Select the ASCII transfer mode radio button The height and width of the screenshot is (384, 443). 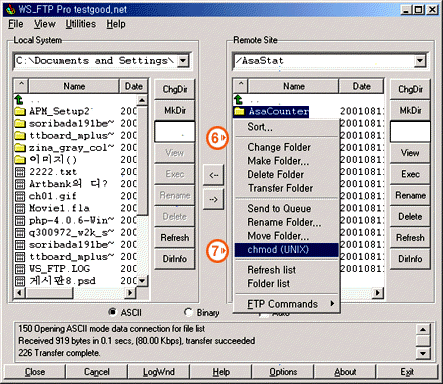113,312
